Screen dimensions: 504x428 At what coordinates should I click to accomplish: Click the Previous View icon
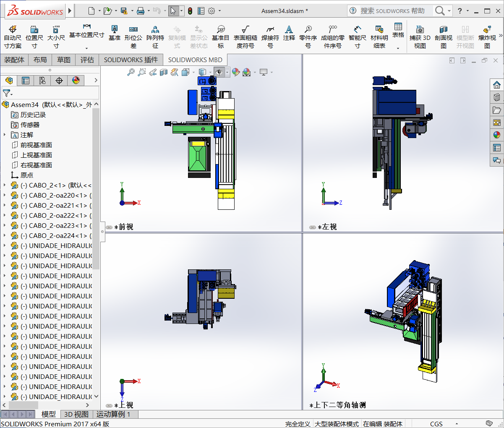click(x=153, y=72)
